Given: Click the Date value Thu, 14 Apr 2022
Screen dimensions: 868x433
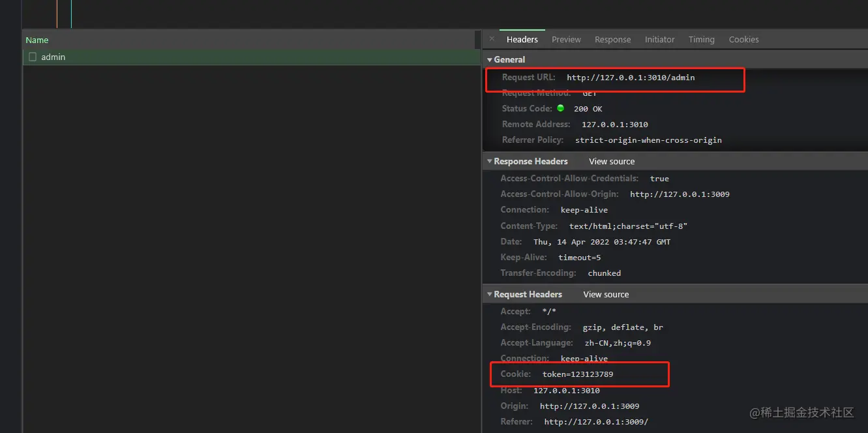Looking at the screenshot, I should 602,242.
